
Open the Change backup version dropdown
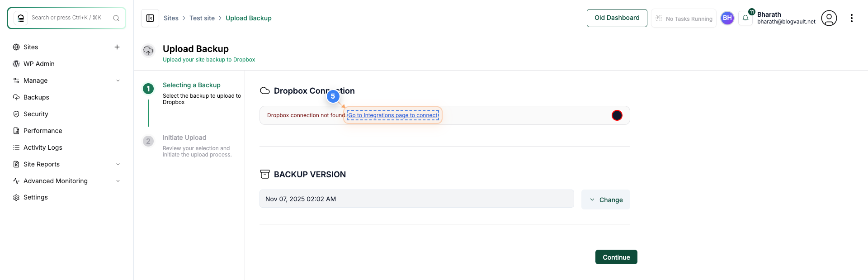click(606, 199)
